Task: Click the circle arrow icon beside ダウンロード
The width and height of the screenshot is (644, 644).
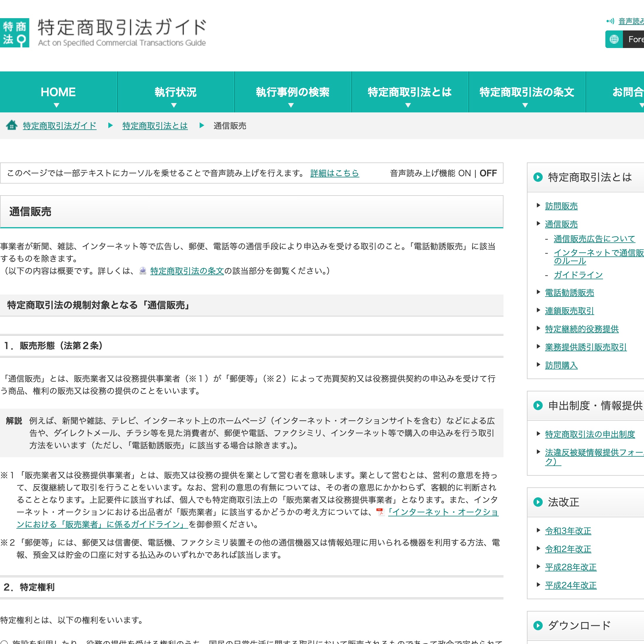Action: click(538, 625)
